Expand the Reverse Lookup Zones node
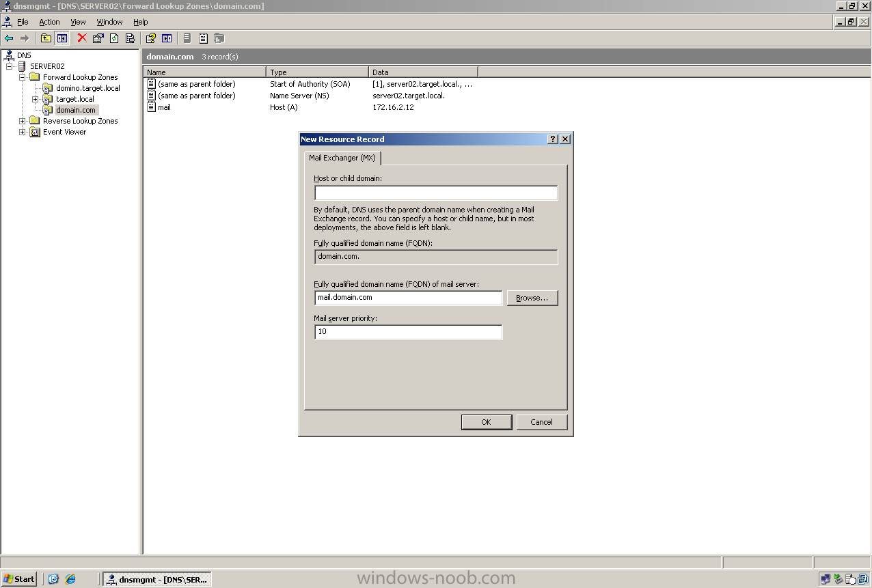Image resolution: width=872 pixels, height=588 pixels. coord(23,121)
